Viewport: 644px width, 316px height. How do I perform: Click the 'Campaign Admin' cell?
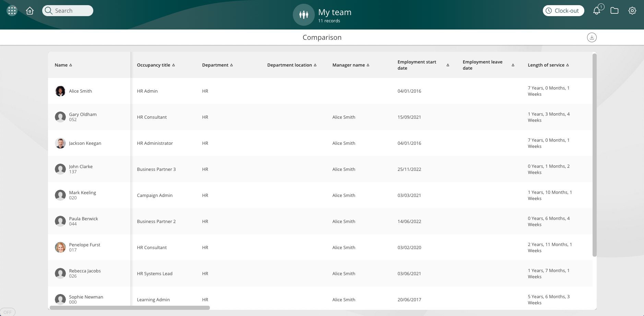click(x=155, y=195)
